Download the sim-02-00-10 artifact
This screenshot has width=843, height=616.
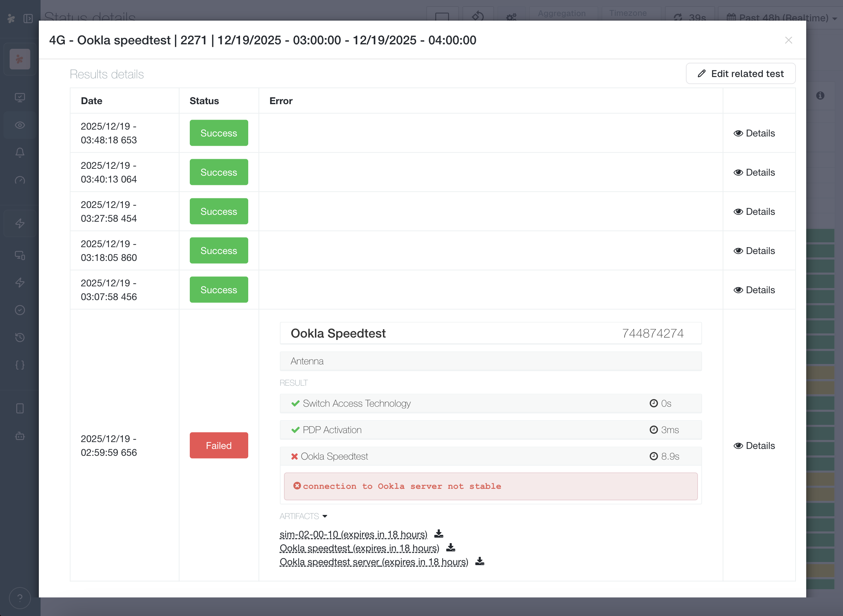(x=438, y=534)
